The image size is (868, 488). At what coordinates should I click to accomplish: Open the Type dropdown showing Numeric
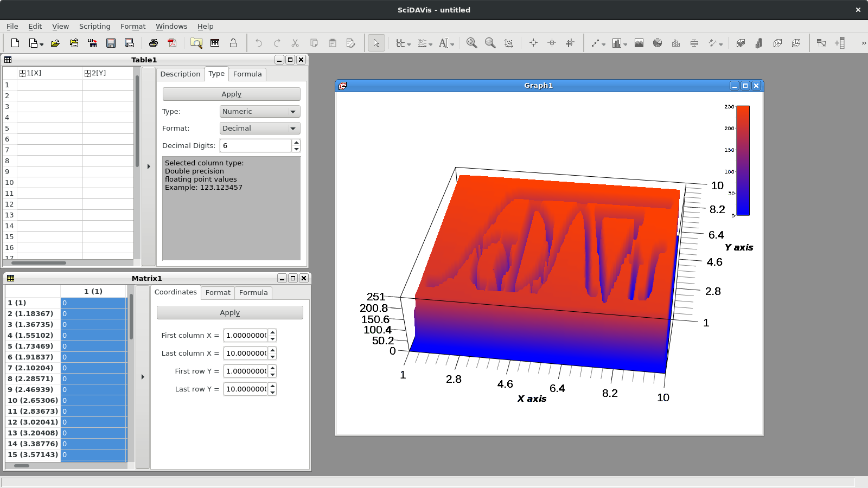pos(260,111)
